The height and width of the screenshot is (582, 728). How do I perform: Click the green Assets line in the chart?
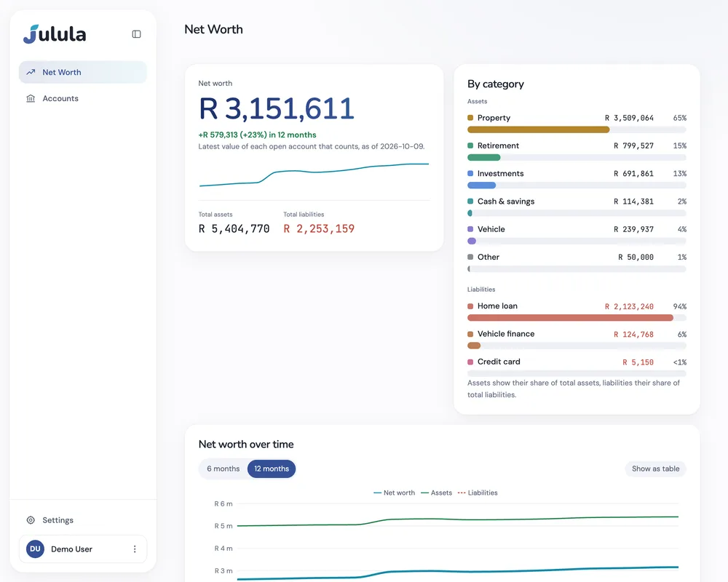coord(457,519)
